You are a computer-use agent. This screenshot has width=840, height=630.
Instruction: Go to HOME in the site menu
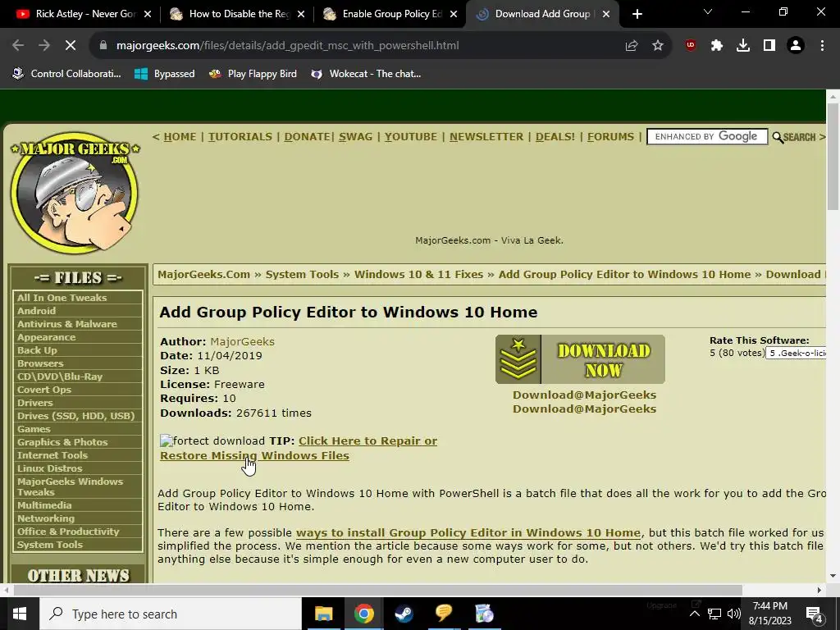180,137
